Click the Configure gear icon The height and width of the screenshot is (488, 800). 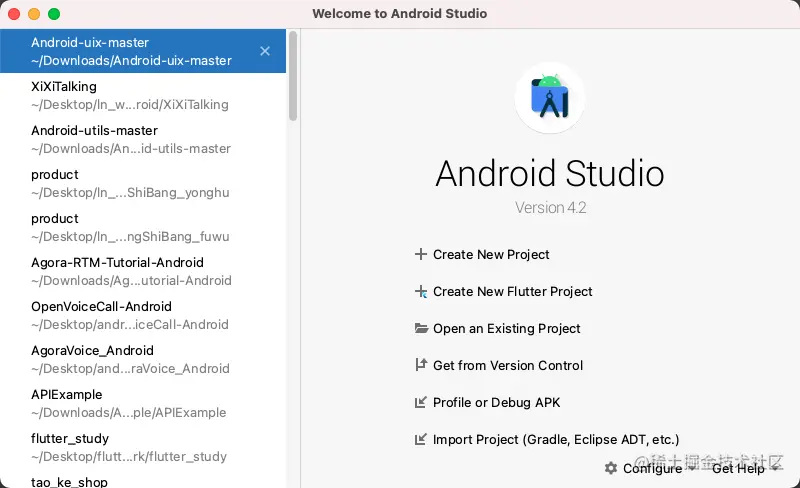click(611, 468)
